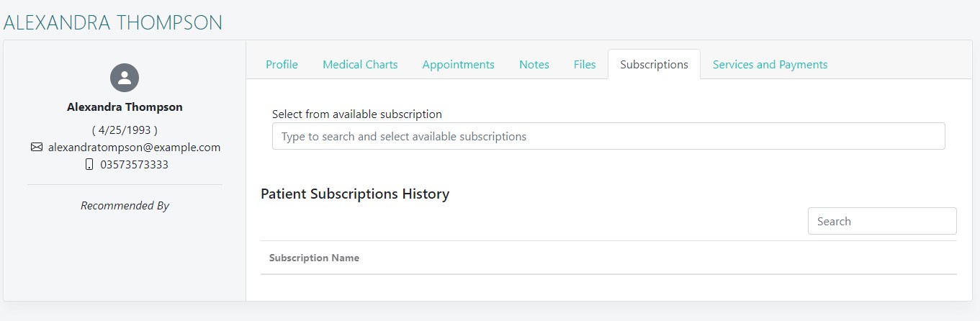
Task: Focus the subscriptions history Search field
Action: pos(881,222)
